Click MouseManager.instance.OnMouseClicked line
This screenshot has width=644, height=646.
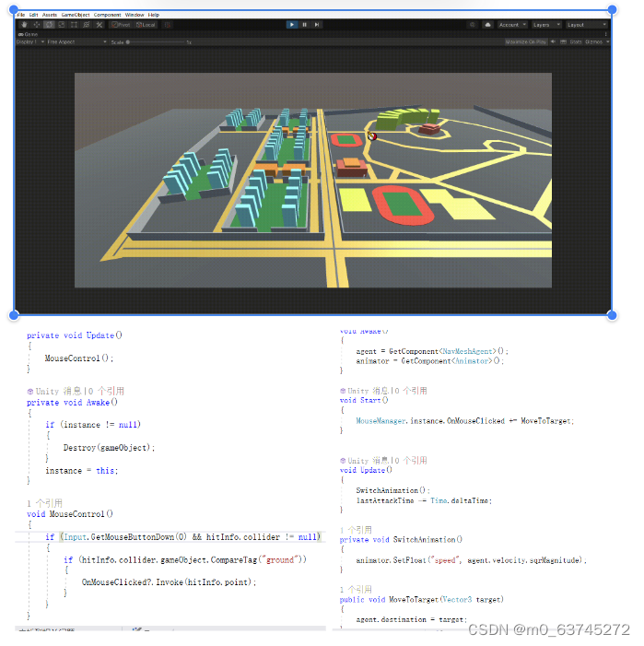click(x=465, y=421)
